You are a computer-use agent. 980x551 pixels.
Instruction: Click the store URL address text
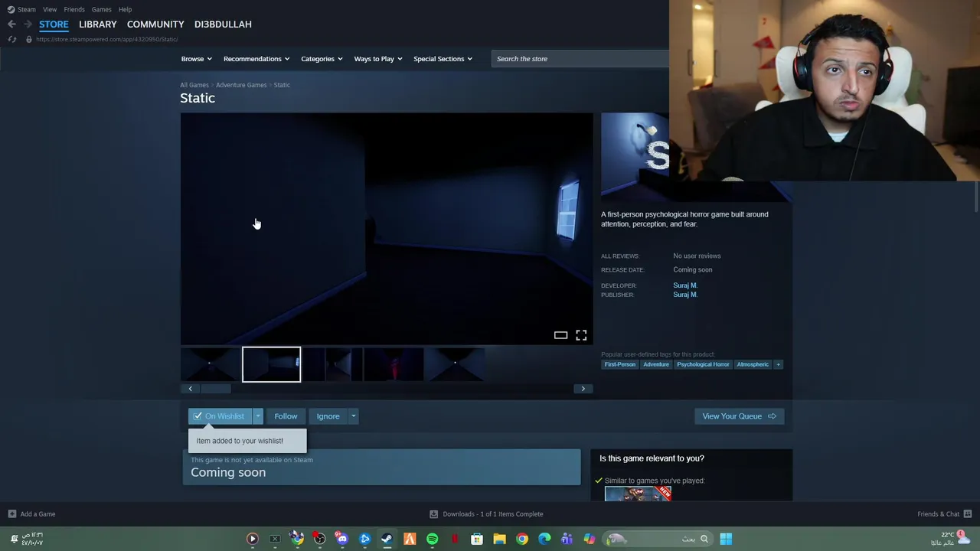106,39
